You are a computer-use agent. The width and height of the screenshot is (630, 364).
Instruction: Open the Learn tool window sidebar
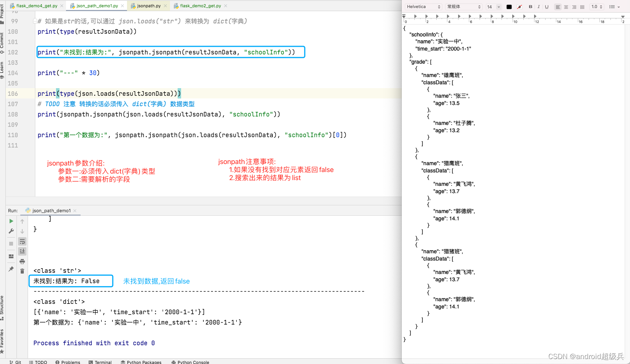click(2, 70)
